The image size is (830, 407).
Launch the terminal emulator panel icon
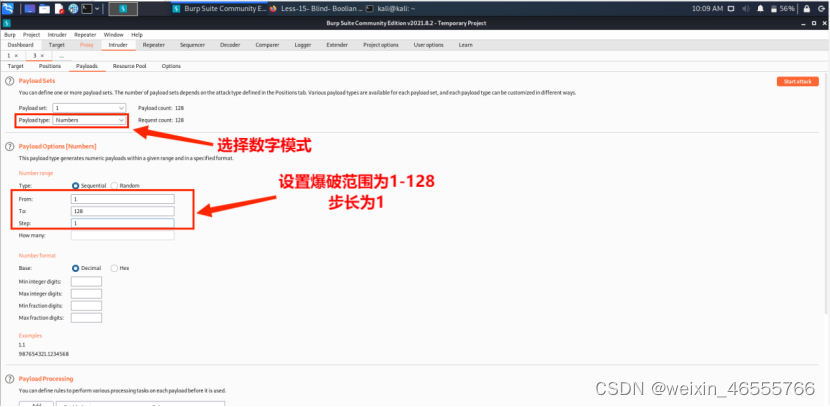tap(87, 8)
